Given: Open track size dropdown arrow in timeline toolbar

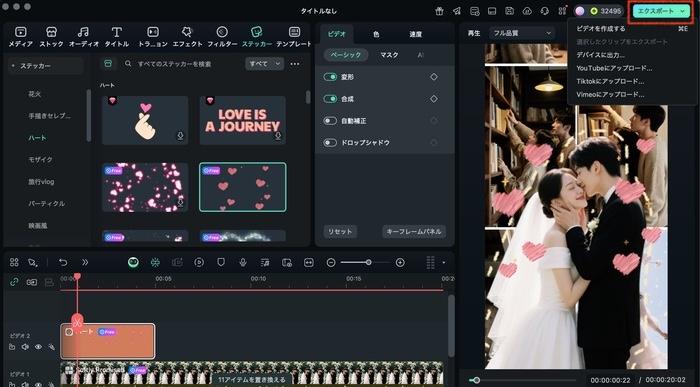Looking at the screenshot, I should click(x=443, y=262).
